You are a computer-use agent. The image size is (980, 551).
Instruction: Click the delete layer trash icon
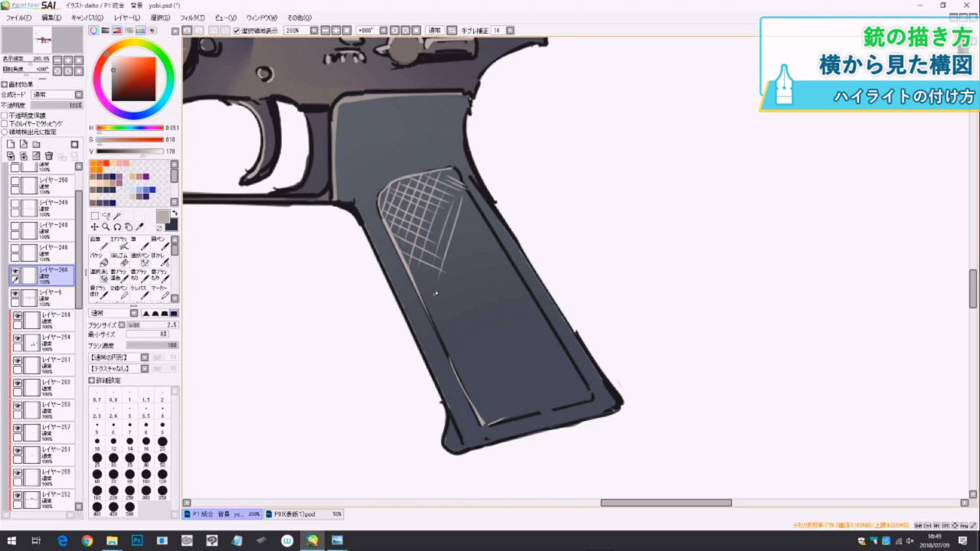point(49,156)
